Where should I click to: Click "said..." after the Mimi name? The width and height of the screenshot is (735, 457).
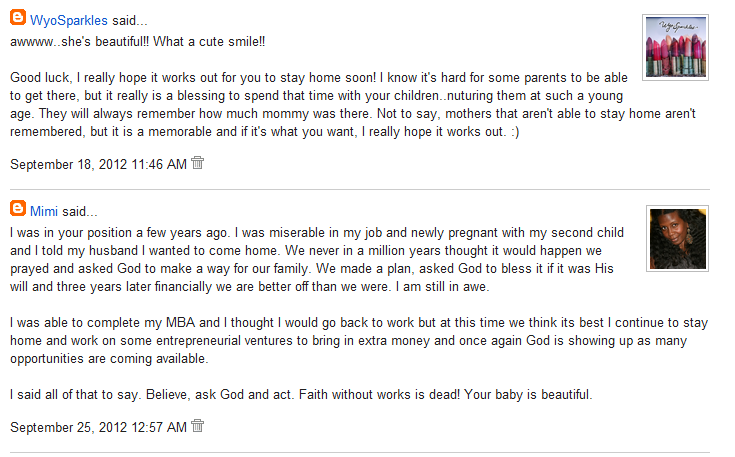point(80,211)
